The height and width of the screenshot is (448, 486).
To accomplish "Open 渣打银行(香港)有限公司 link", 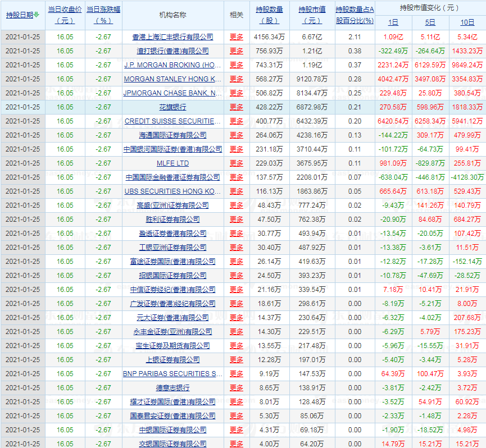I will [172, 51].
